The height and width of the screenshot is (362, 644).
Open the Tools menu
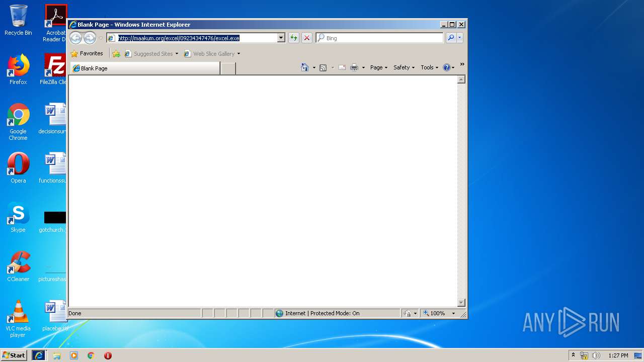pyautogui.click(x=429, y=67)
